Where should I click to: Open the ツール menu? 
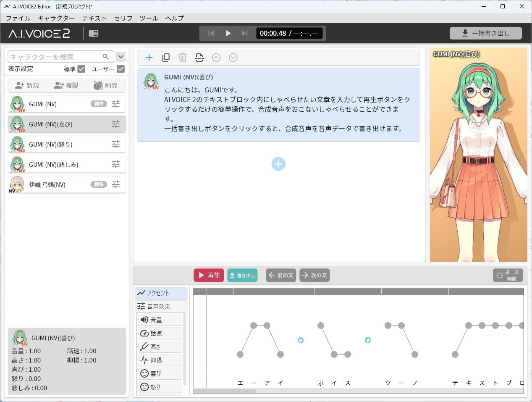tap(148, 18)
